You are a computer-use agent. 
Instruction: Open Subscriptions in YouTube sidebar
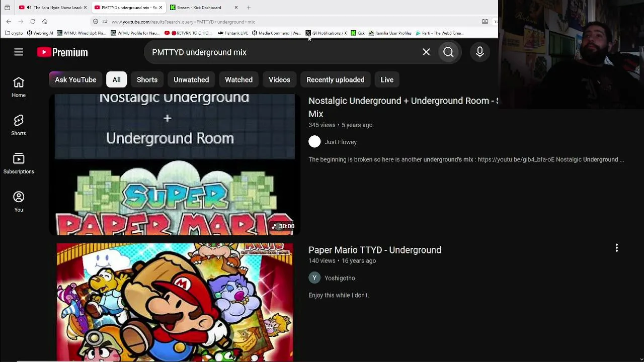(x=19, y=163)
